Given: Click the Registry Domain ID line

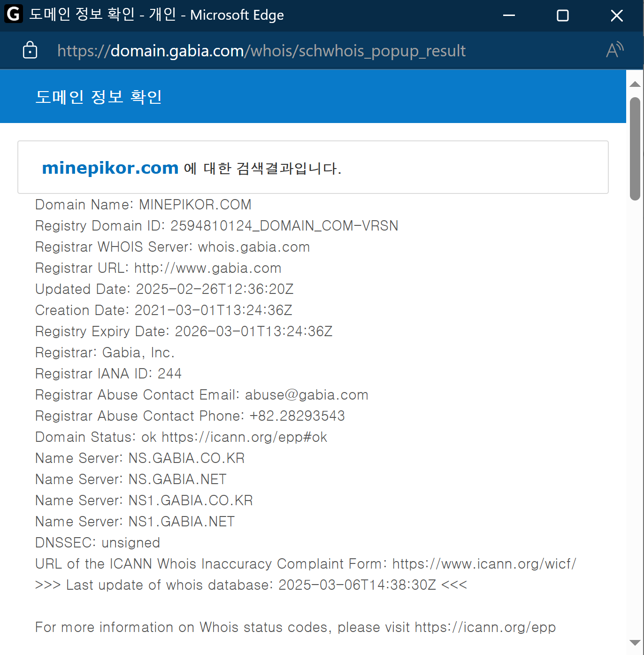Looking at the screenshot, I should [217, 226].
